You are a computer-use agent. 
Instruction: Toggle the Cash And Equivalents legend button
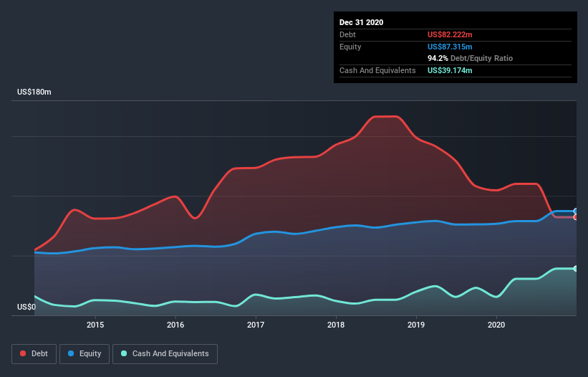pos(165,354)
